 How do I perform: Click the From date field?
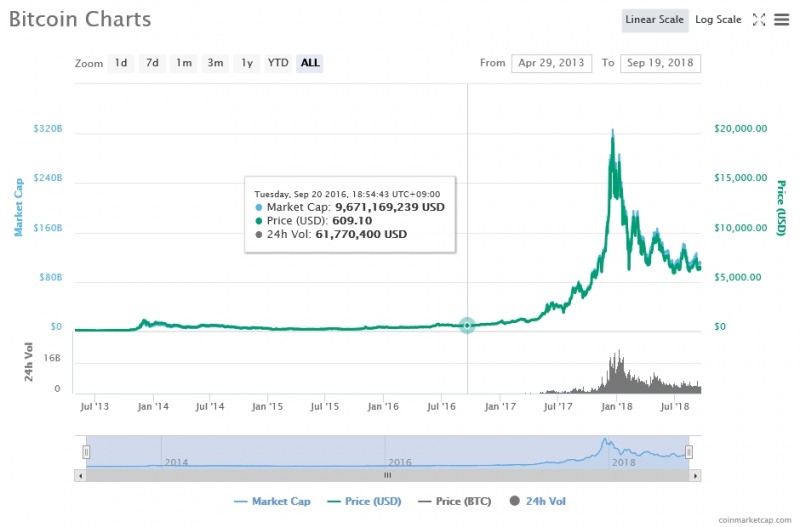click(x=551, y=63)
